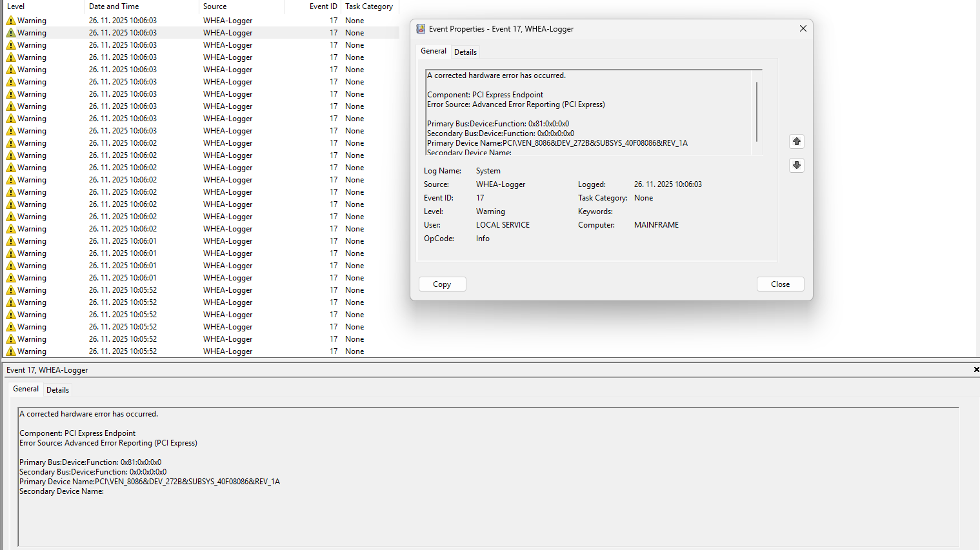Image resolution: width=980 pixels, height=550 pixels.
Task: Dismiss Event Properties using the title bar X
Action: click(803, 29)
